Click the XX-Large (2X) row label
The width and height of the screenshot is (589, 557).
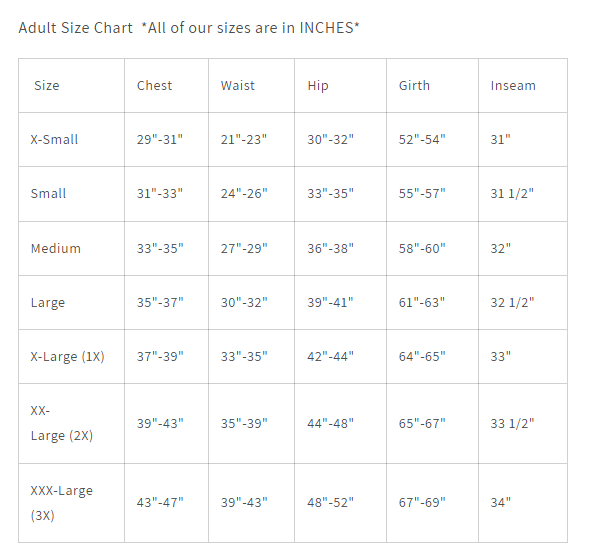coord(62,423)
